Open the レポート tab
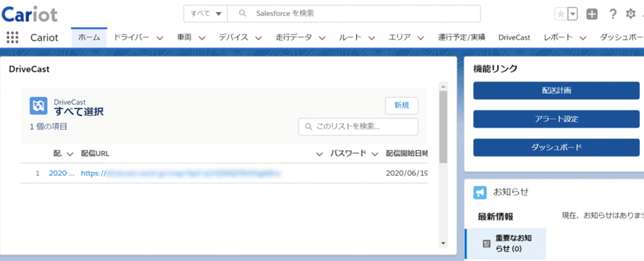 (558, 38)
